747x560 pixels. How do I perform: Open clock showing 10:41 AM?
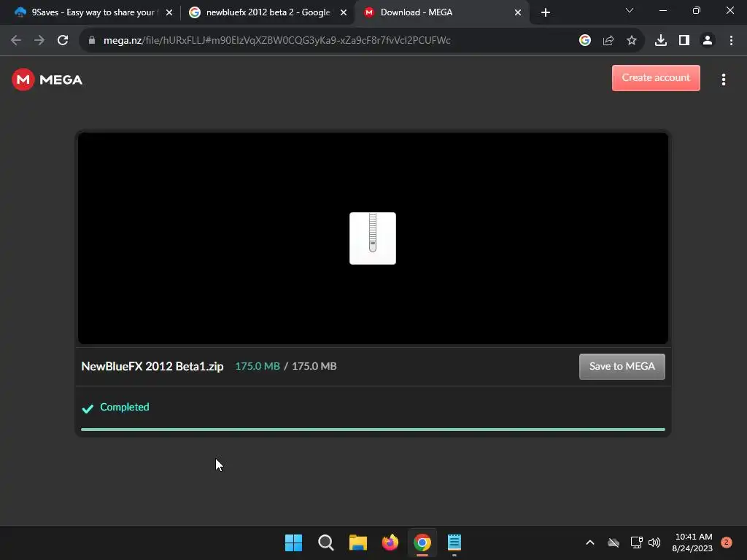coord(692,542)
